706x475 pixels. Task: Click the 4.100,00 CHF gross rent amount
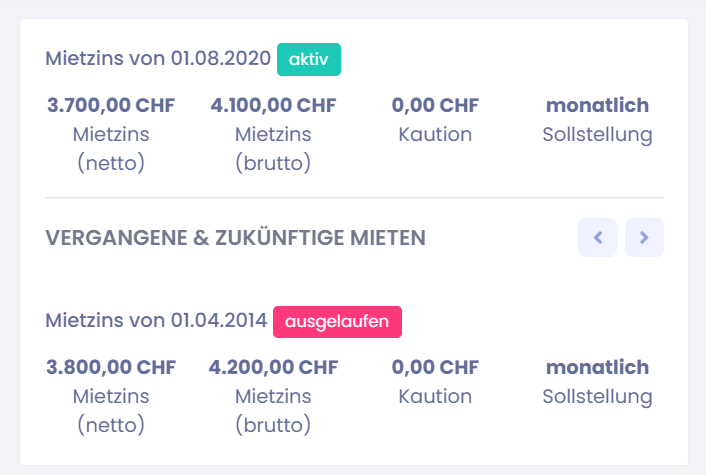[273, 105]
